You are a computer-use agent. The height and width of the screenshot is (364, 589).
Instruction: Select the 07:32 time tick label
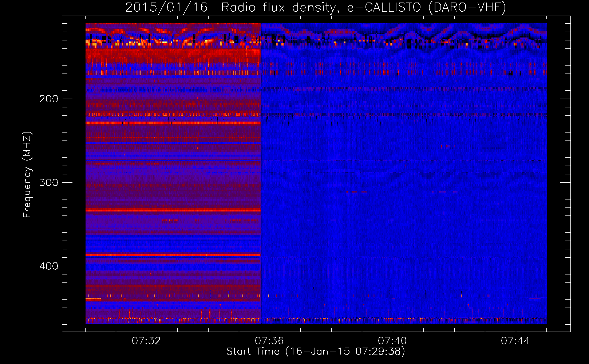pos(146,341)
